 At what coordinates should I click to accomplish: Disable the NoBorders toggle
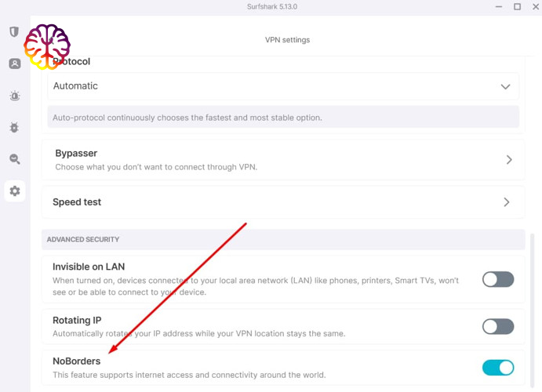(x=497, y=368)
